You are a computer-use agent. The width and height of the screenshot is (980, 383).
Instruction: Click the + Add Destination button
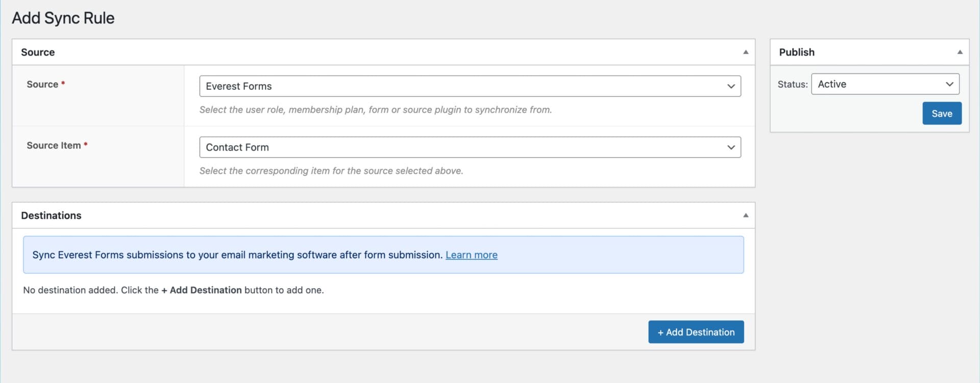(696, 332)
